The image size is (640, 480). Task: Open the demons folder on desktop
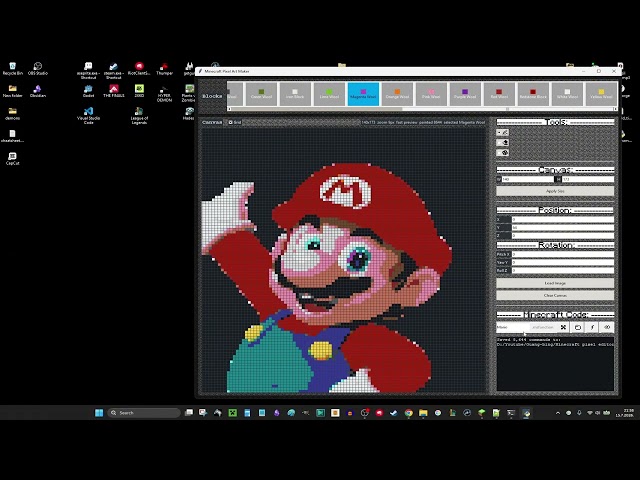[13, 113]
